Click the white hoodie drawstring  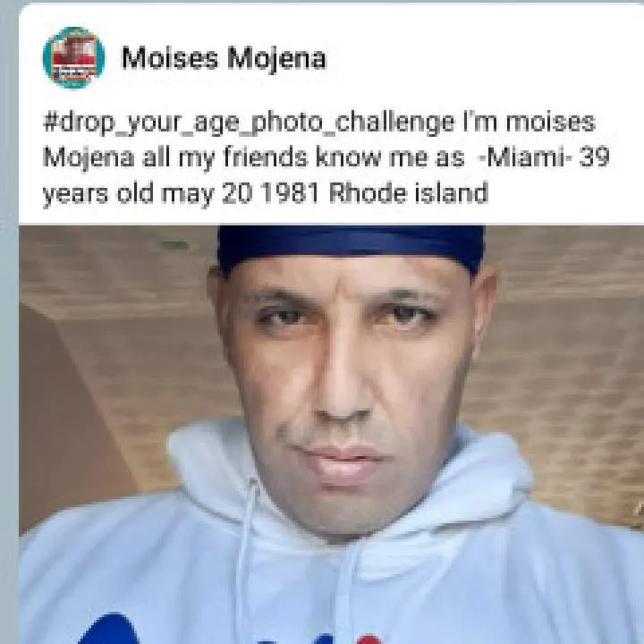pos(249,558)
